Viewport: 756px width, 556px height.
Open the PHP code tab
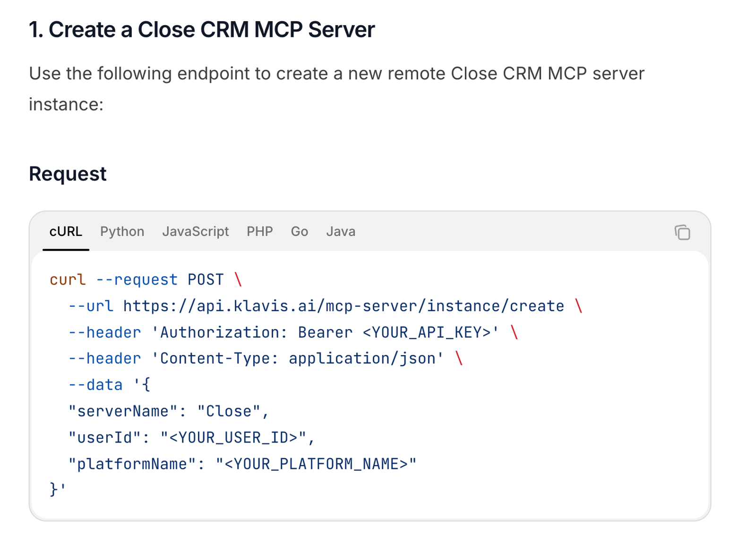click(259, 232)
